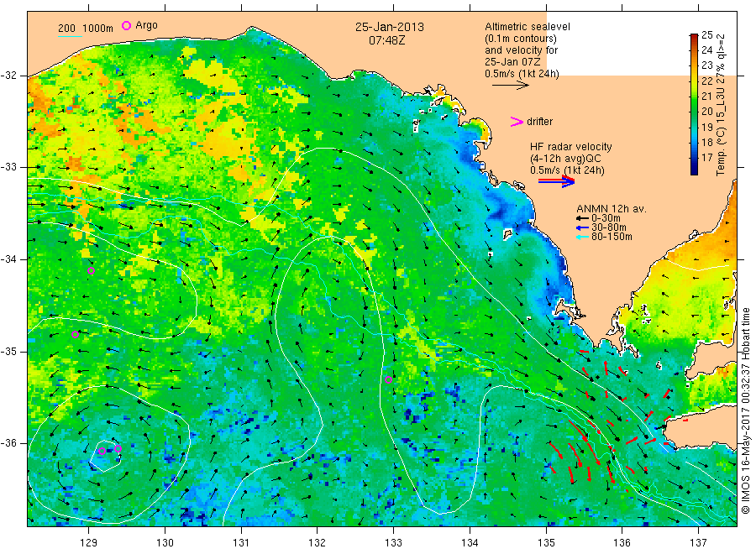Click the dark red 25° end of color bar
The height and width of the screenshot is (554, 756).
pos(695,37)
